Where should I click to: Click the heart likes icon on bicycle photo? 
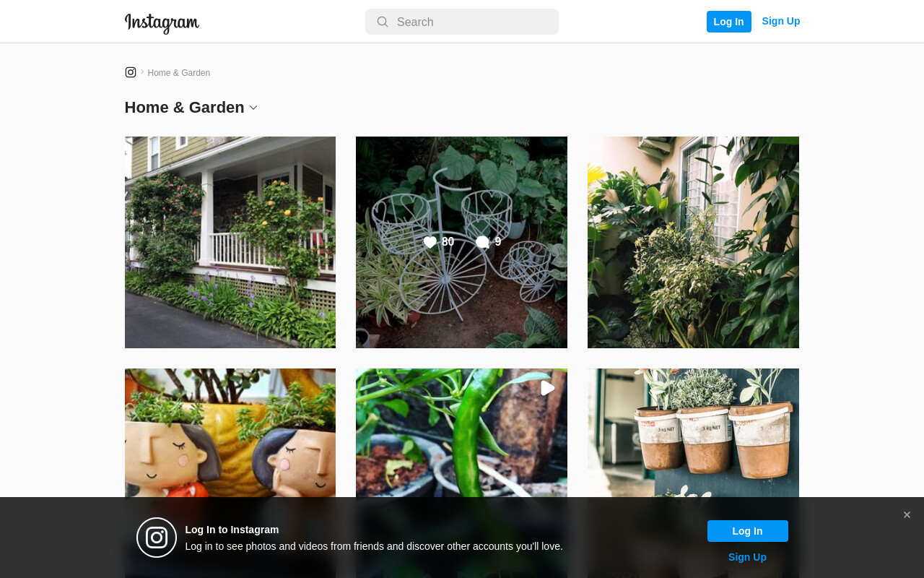430,243
